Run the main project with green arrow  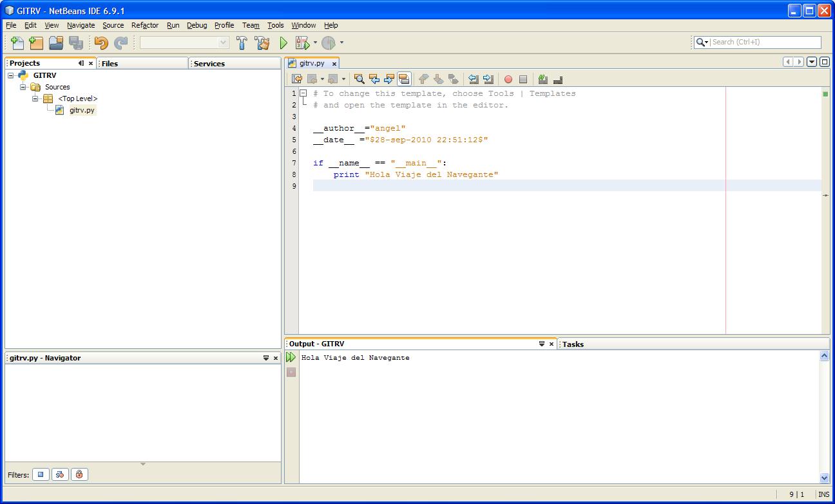283,42
